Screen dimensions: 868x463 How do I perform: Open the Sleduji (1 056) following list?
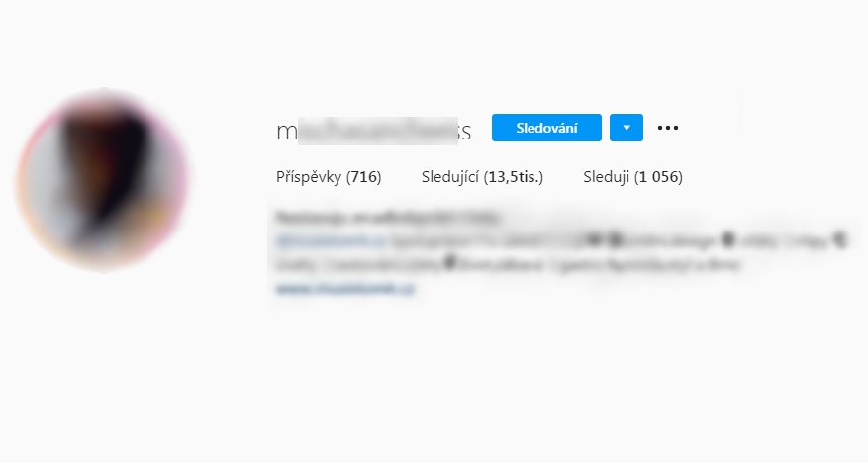632,177
